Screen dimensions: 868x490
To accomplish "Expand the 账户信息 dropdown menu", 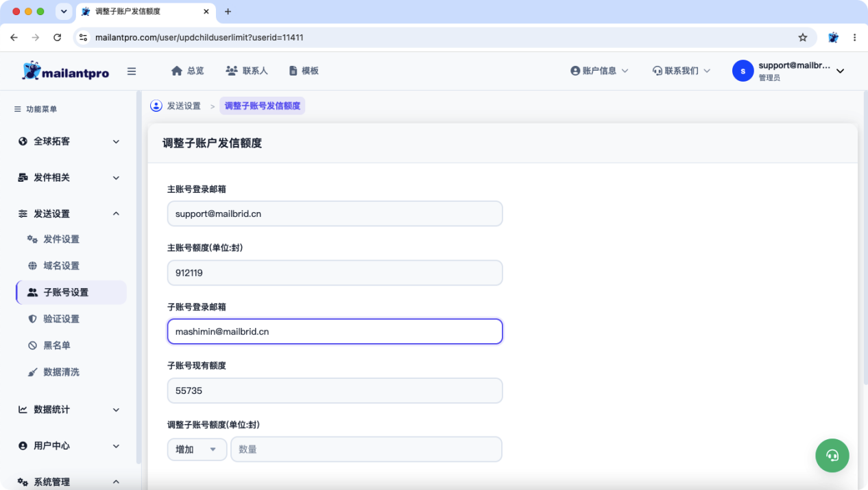I will pyautogui.click(x=599, y=71).
